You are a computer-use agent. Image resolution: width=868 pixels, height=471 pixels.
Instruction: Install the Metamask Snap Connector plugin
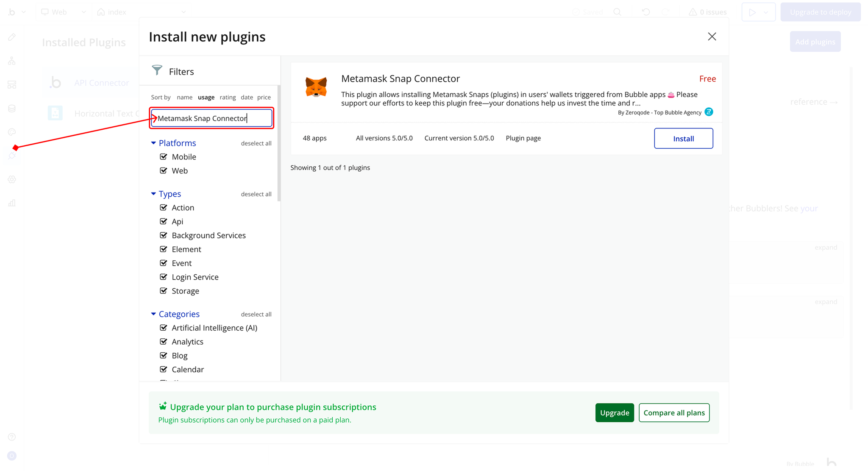pyautogui.click(x=683, y=139)
